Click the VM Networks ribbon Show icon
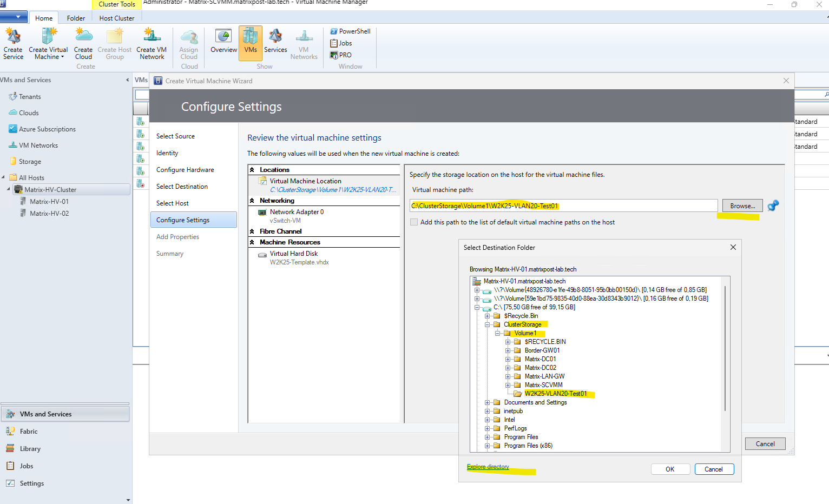Screen dimensions: 829x504 304,44
